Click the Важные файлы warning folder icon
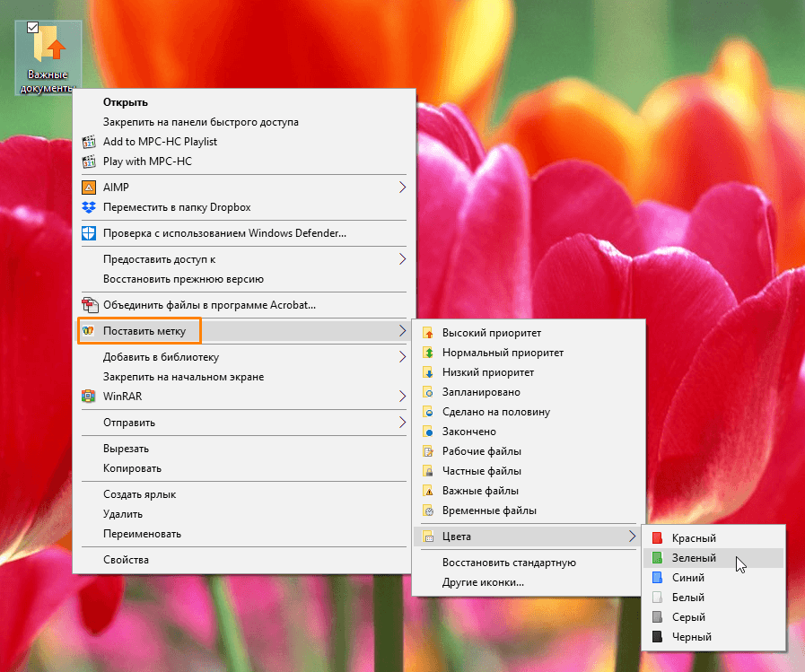This screenshot has height=672, width=805. [x=428, y=491]
